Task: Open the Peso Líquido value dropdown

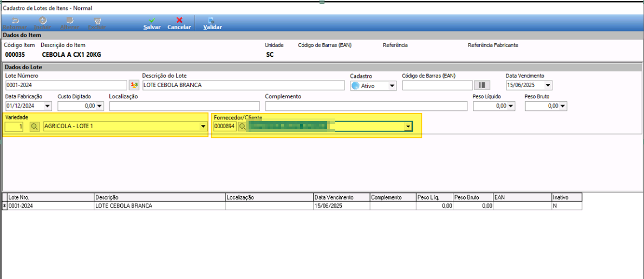Action: click(511, 107)
